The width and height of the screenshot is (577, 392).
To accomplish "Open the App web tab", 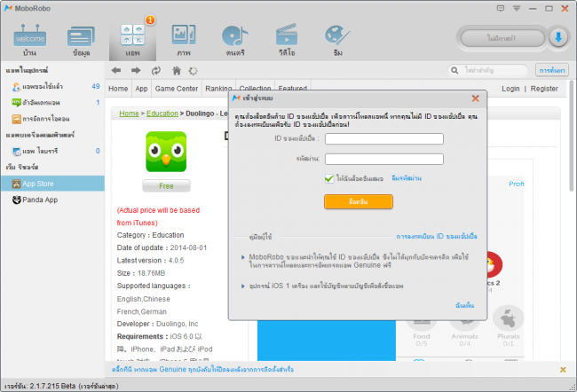I will [141, 89].
